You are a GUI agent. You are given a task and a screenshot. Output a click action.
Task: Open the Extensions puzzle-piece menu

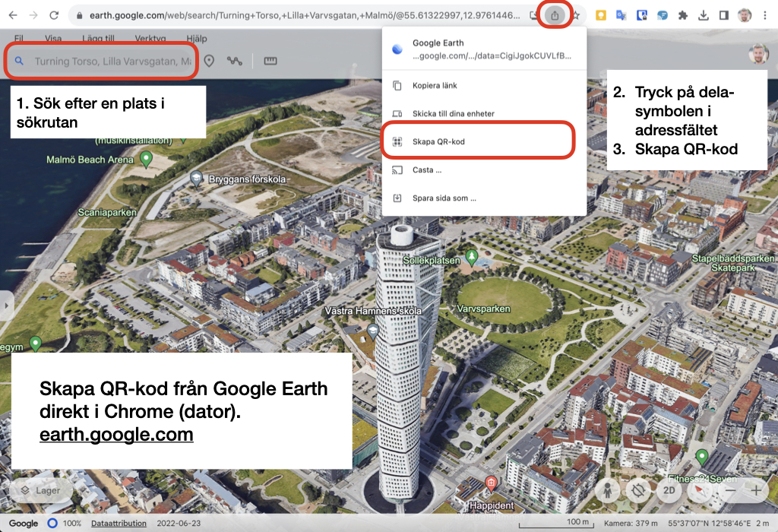(x=683, y=15)
